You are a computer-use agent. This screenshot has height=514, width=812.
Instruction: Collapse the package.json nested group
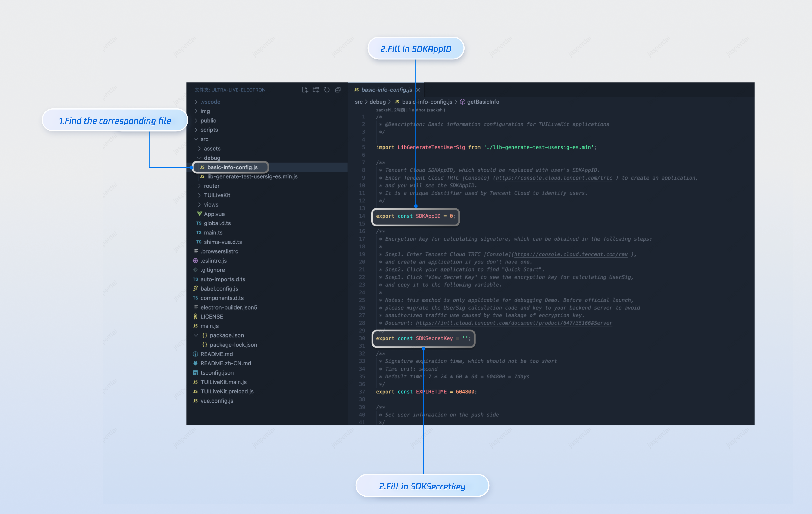pos(196,335)
